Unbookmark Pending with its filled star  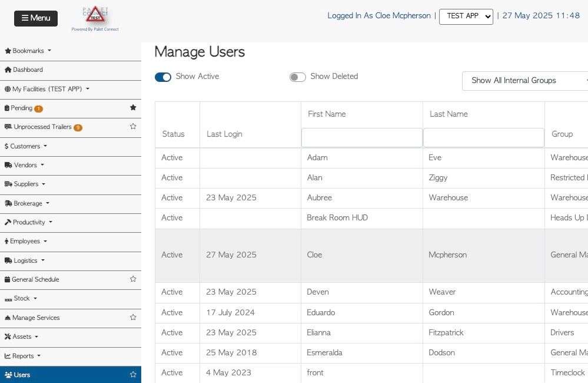point(133,107)
